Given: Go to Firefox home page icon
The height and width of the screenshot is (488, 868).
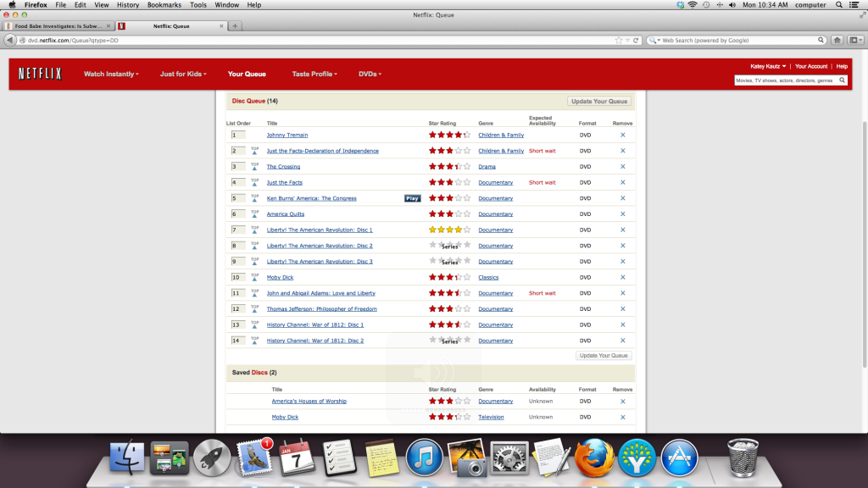Looking at the screenshot, I should [x=837, y=41].
